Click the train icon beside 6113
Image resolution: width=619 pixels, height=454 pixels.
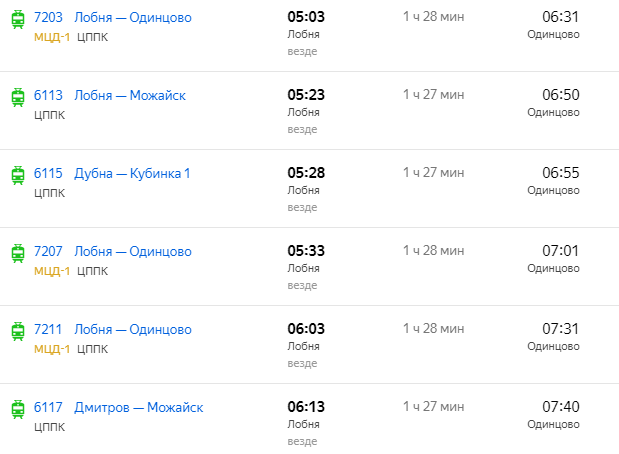(x=18, y=98)
